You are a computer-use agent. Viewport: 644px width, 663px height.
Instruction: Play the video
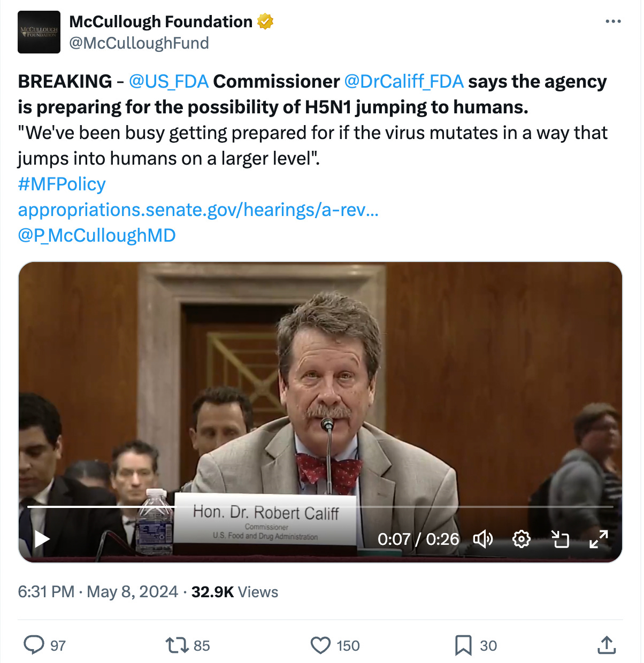coord(42,539)
